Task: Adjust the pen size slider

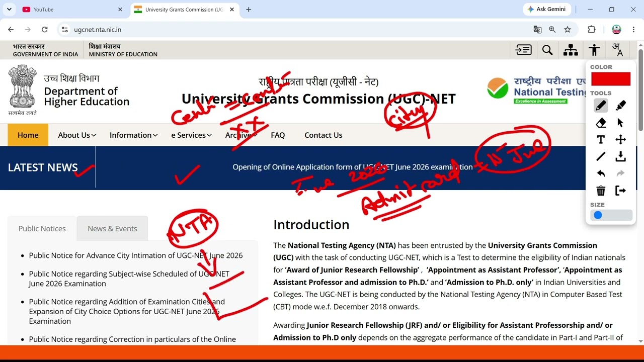Action: coord(611,215)
